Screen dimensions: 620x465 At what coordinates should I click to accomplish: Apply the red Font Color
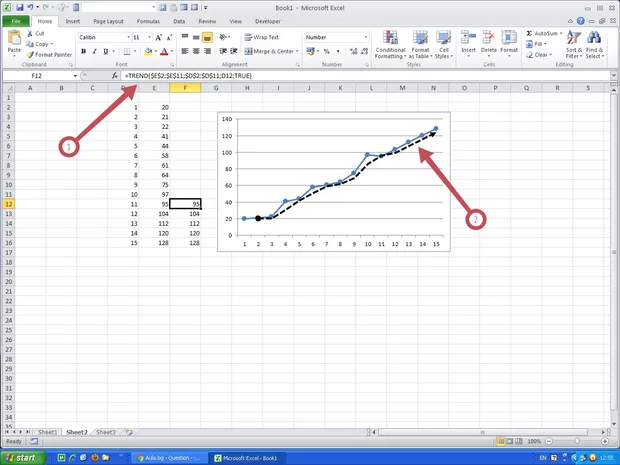coord(164,51)
